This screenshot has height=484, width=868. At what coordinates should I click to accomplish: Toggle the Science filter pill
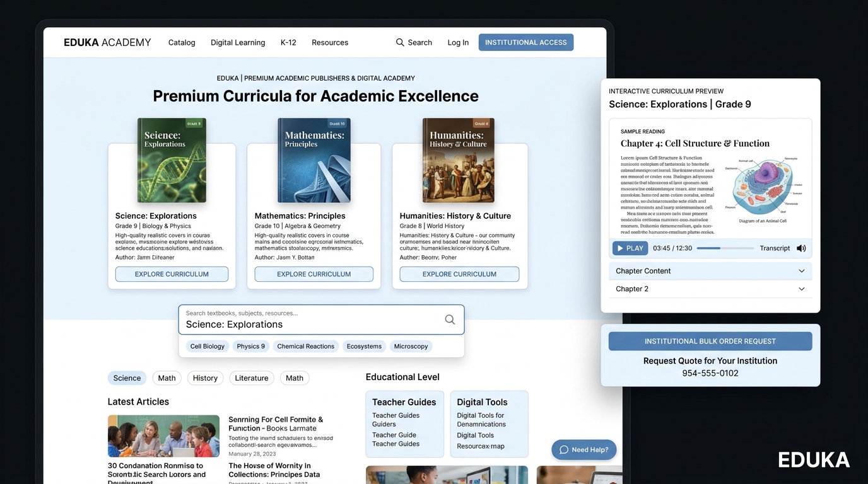(127, 378)
